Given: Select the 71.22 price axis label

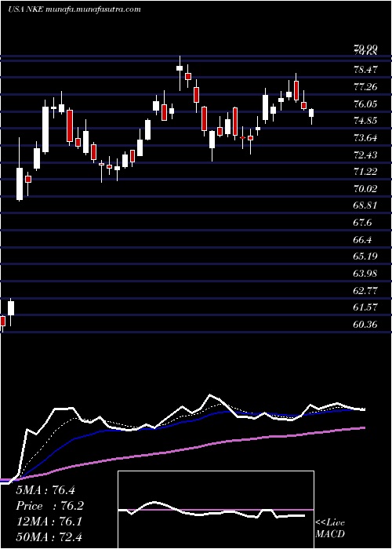Looking at the screenshot, I should 366,172.
